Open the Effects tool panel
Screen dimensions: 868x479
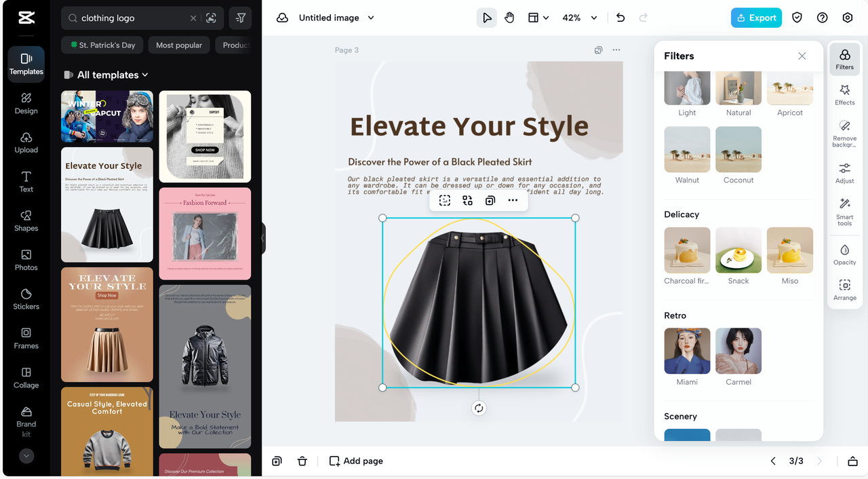[x=844, y=95]
